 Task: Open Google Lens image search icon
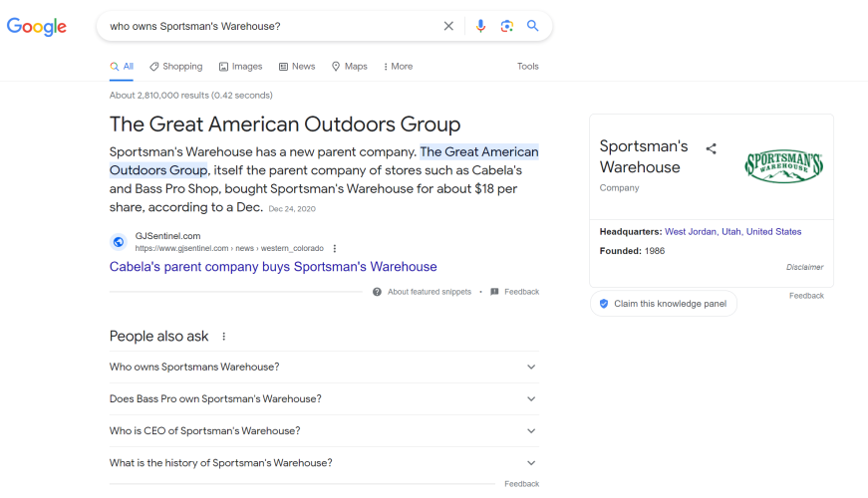(x=506, y=26)
